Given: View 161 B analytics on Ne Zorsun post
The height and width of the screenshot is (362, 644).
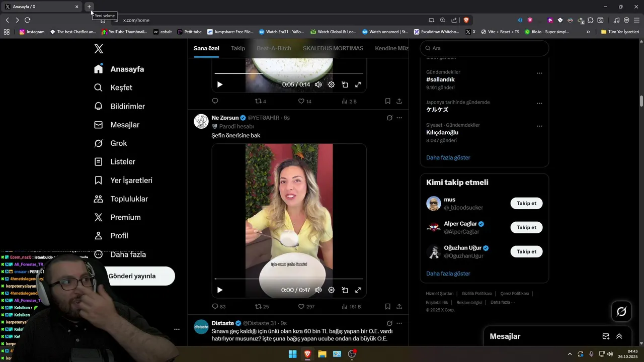Looking at the screenshot, I should (x=351, y=306).
